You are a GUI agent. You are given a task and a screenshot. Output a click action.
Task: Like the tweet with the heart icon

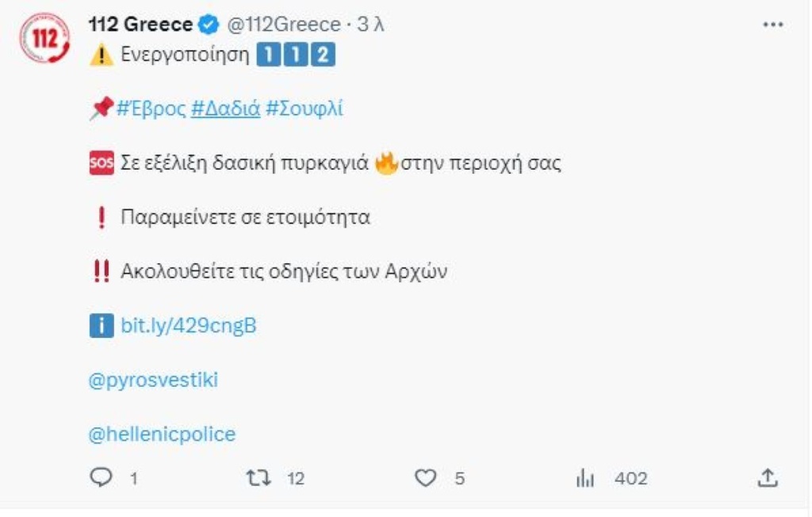(427, 478)
